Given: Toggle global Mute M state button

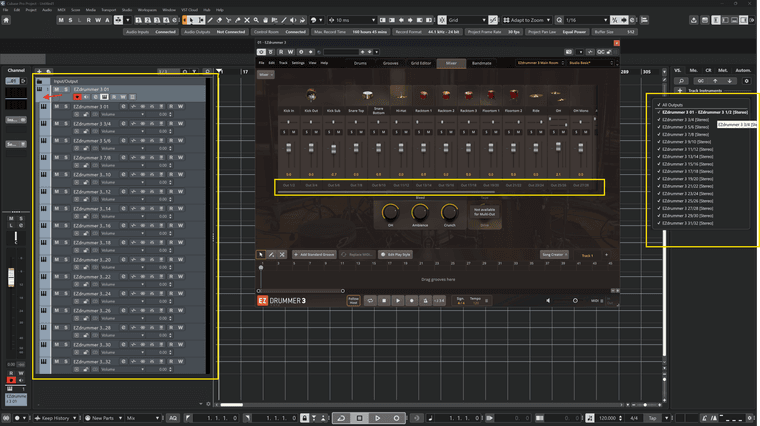Looking at the screenshot, I should (x=61, y=20).
